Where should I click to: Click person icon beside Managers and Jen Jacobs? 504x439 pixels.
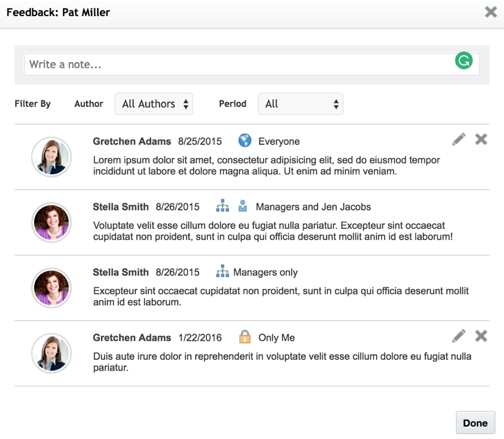(243, 206)
